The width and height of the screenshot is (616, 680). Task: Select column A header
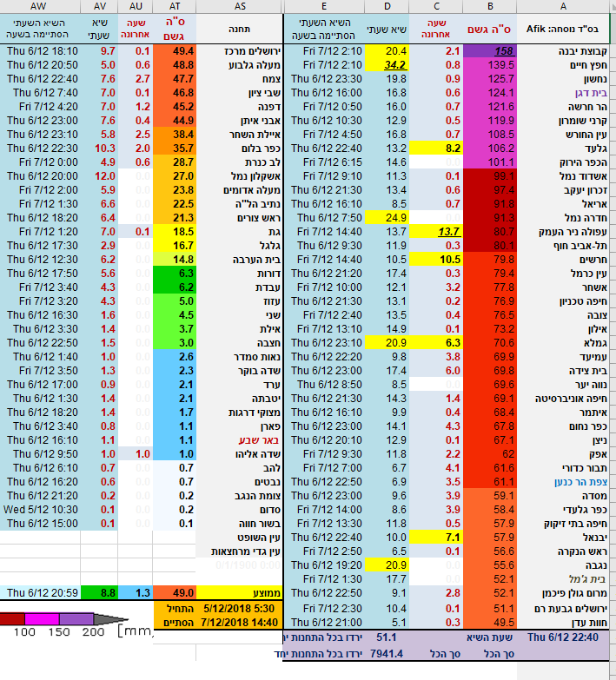click(564, 6)
